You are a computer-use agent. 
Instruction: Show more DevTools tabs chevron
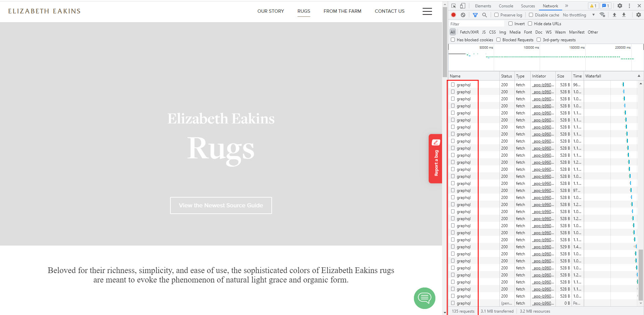click(567, 6)
